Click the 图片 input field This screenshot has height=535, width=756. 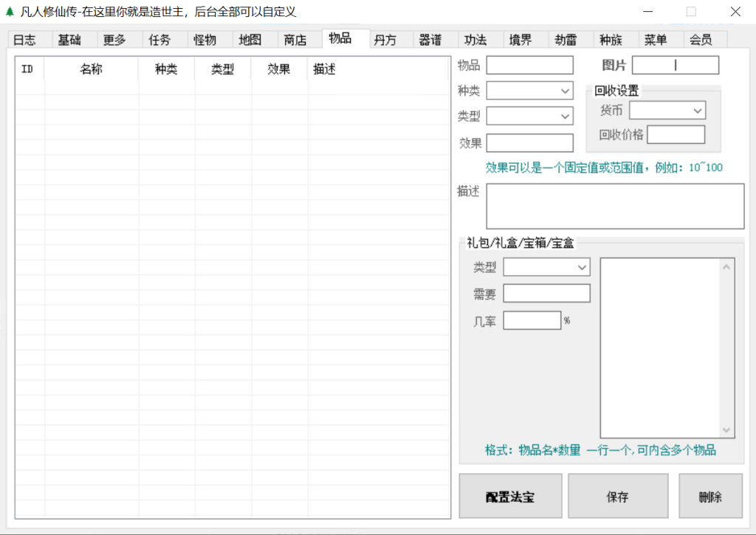click(675, 66)
